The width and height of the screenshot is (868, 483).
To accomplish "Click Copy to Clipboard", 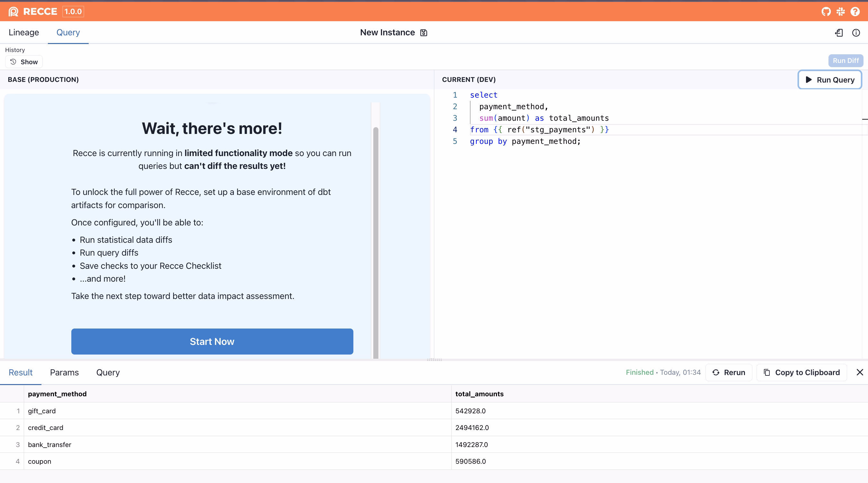I will click(801, 372).
